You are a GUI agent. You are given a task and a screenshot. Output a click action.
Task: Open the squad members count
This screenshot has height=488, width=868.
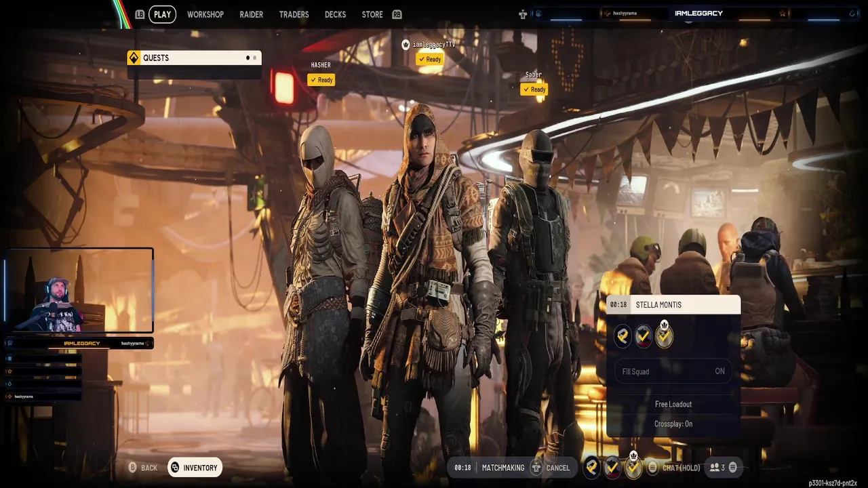(x=717, y=468)
